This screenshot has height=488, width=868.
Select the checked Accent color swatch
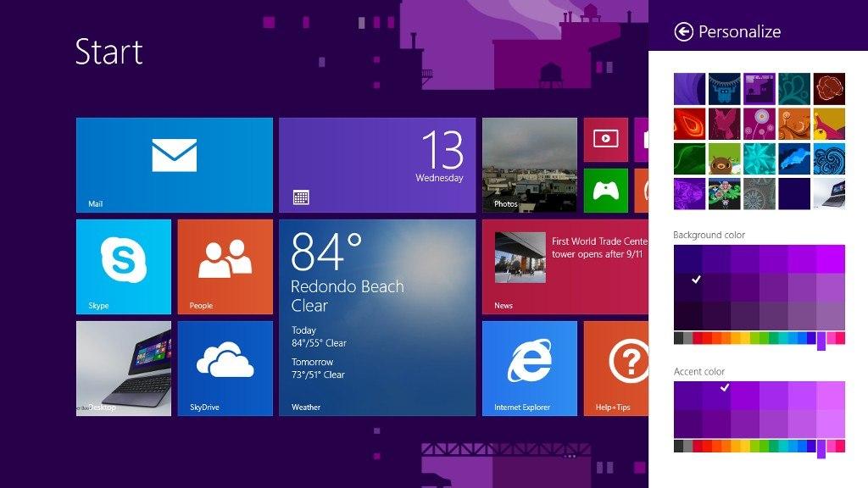click(x=725, y=388)
